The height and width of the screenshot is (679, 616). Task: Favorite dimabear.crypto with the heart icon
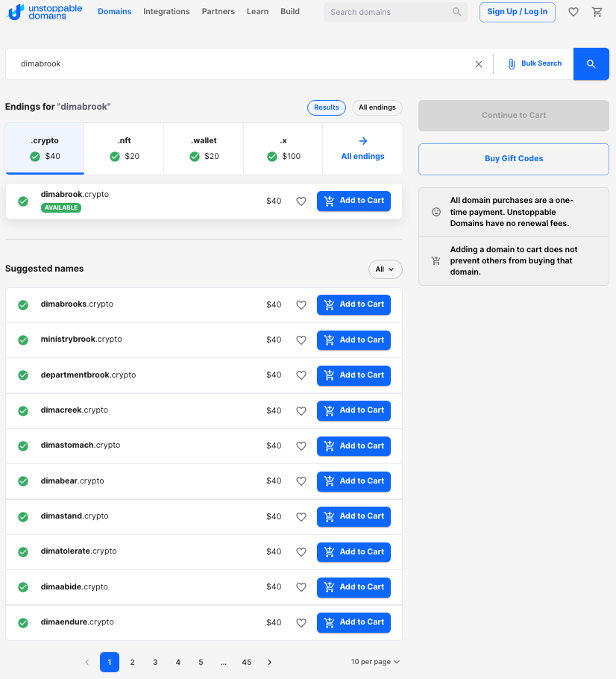pos(301,481)
